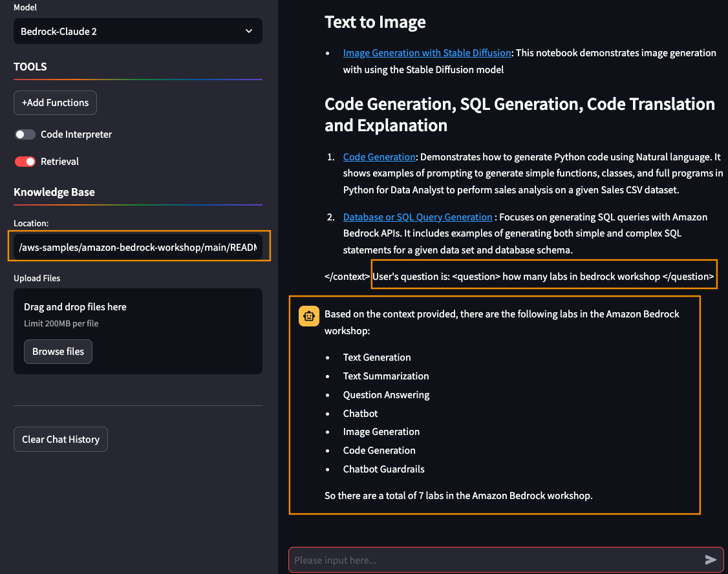The image size is (728, 574).
Task: Click the "User's question is" line
Action: (543, 277)
